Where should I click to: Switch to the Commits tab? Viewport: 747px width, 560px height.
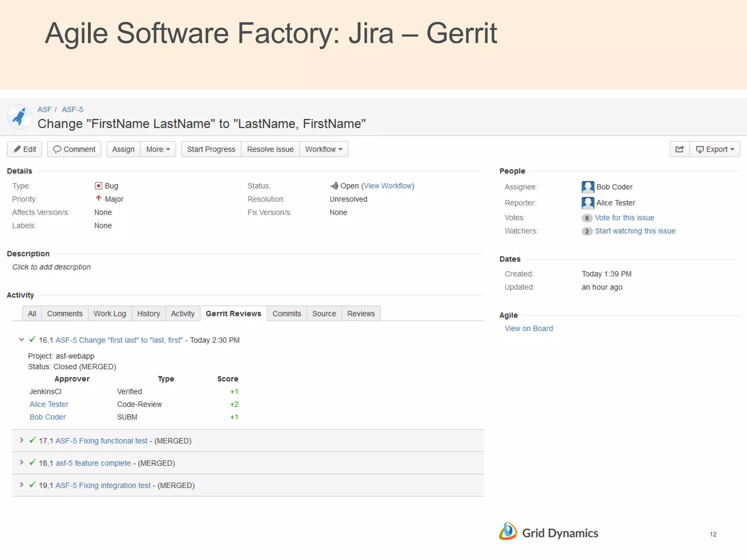(x=287, y=314)
